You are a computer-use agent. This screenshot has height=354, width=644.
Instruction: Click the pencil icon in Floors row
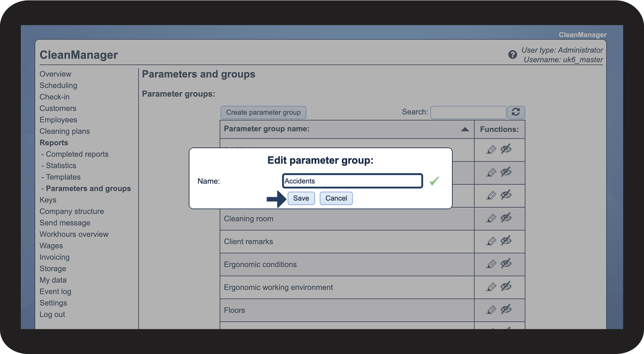pyautogui.click(x=491, y=310)
